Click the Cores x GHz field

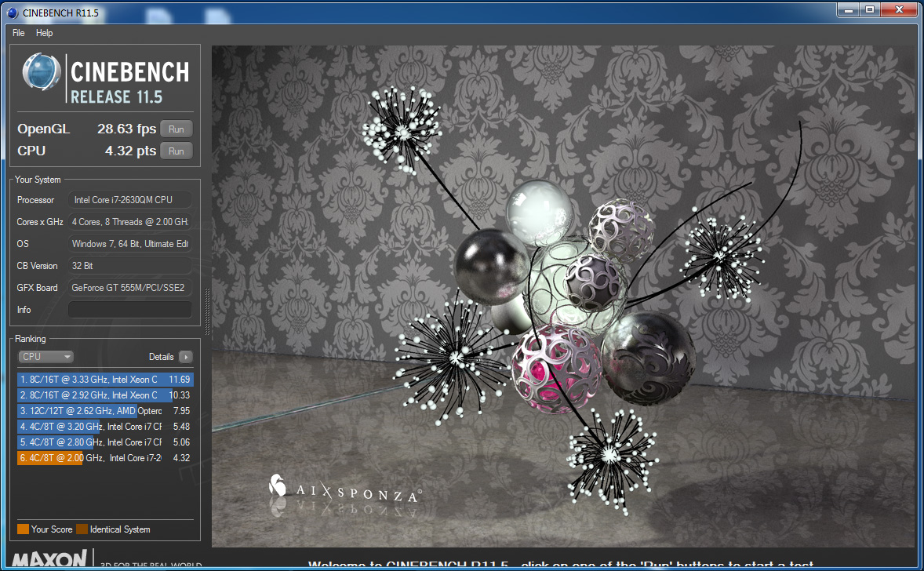[x=130, y=221]
